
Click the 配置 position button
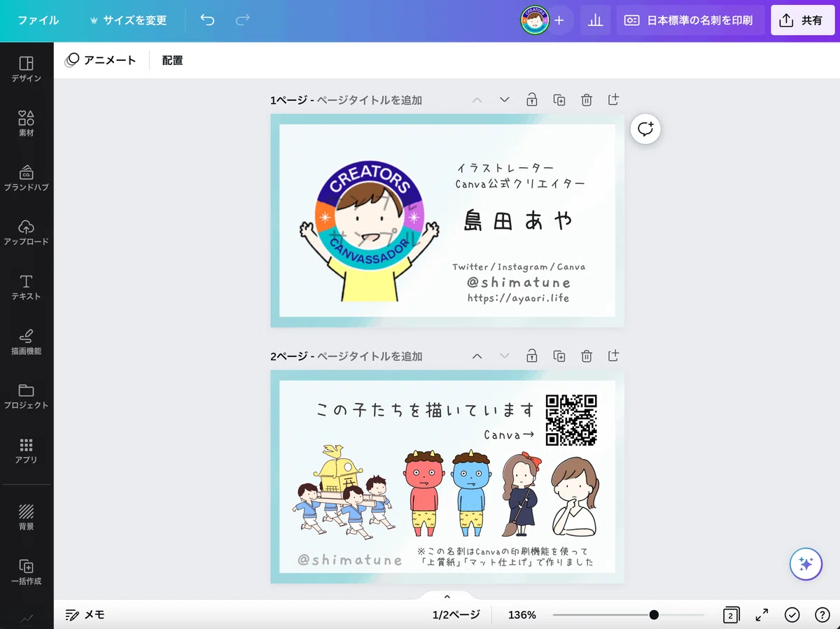coord(172,60)
